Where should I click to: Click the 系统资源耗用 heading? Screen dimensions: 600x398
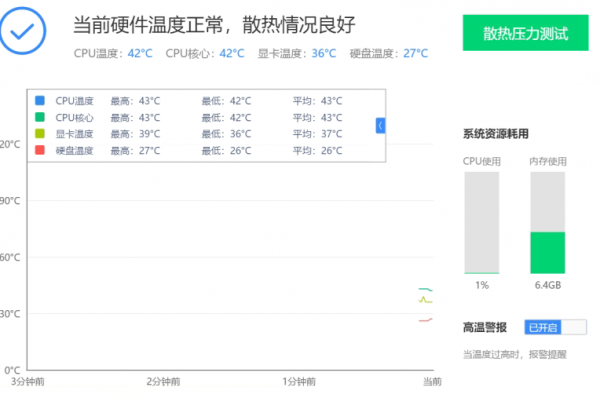coord(496,134)
